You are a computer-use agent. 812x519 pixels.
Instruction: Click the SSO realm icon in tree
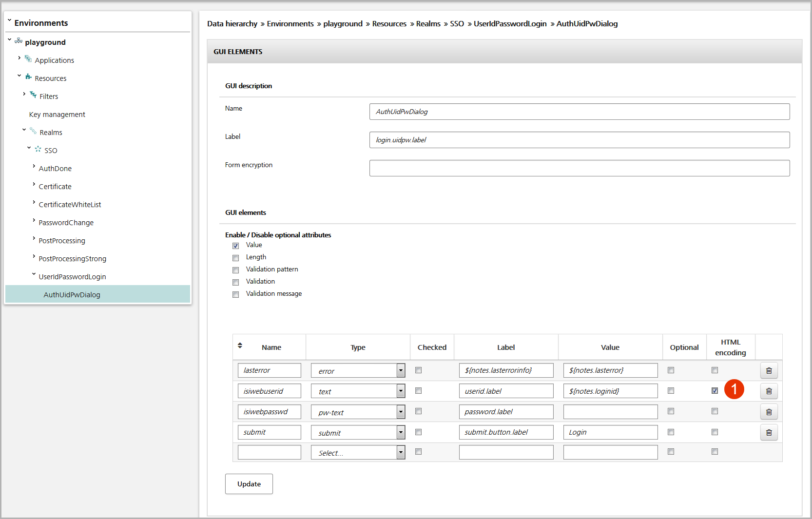[38, 149]
